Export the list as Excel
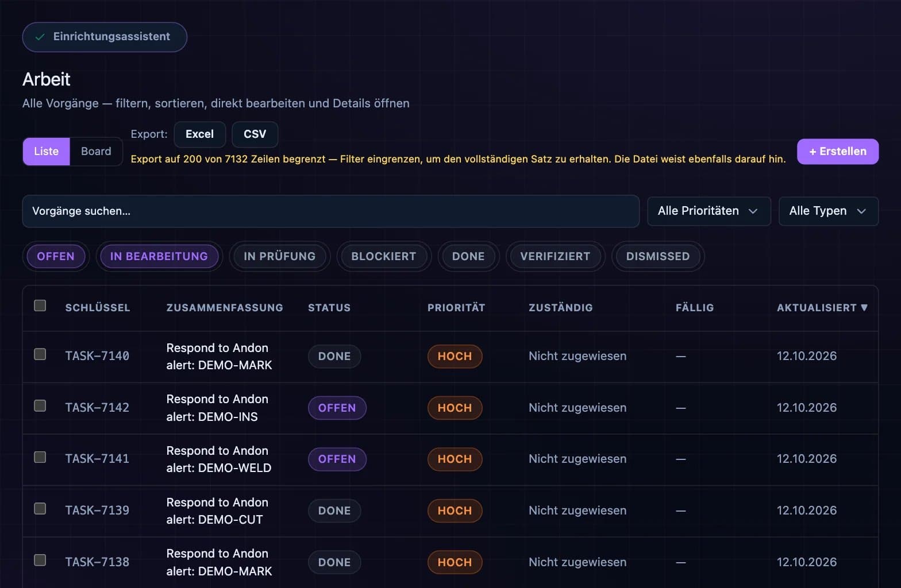This screenshot has height=588, width=901. (199, 134)
